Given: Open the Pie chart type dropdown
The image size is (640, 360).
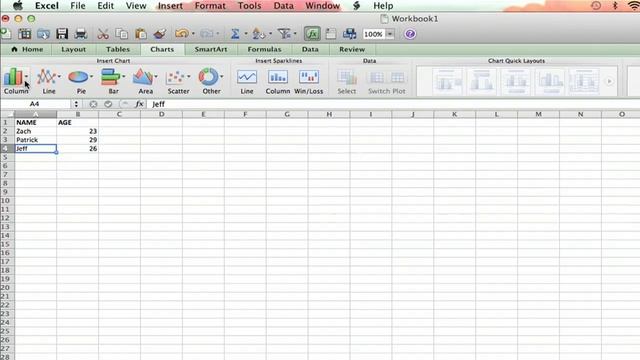Looking at the screenshot, I should [x=91, y=76].
